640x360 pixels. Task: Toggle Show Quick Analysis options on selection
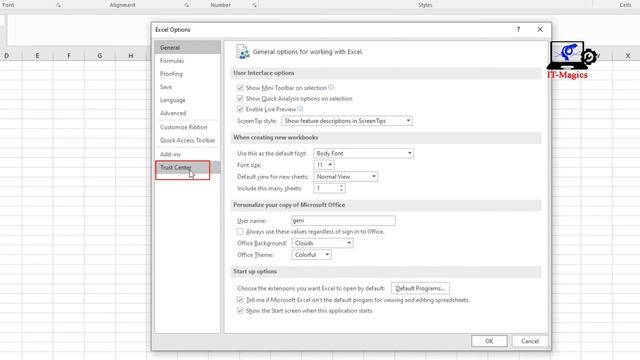(x=240, y=98)
